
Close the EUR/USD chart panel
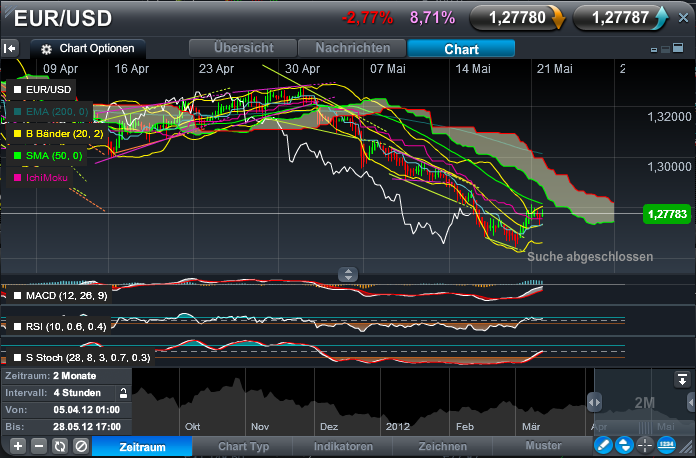coord(683,18)
